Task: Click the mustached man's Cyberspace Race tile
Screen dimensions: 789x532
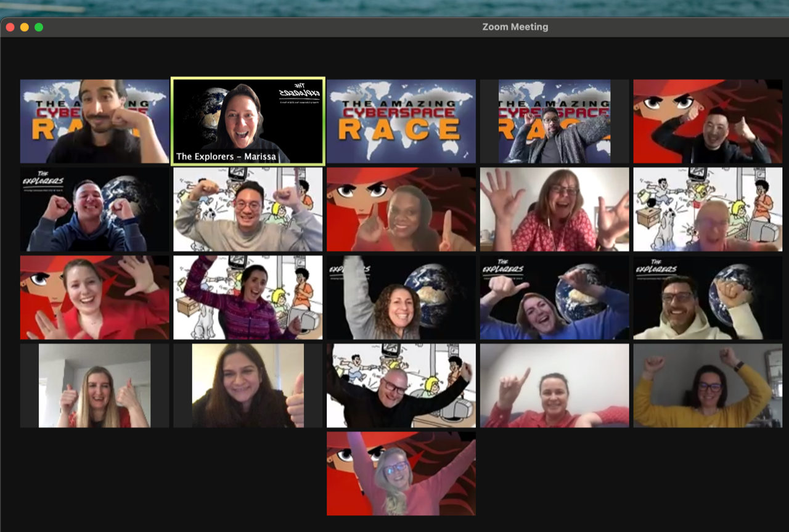Action: 94,121
